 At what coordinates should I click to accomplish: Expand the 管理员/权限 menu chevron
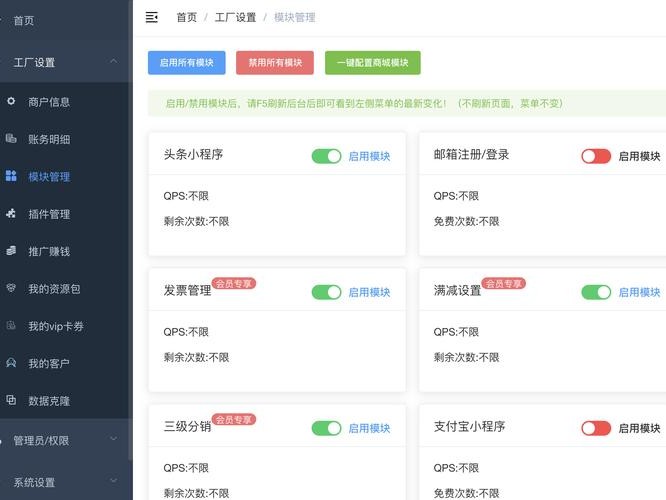click(x=113, y=439)
